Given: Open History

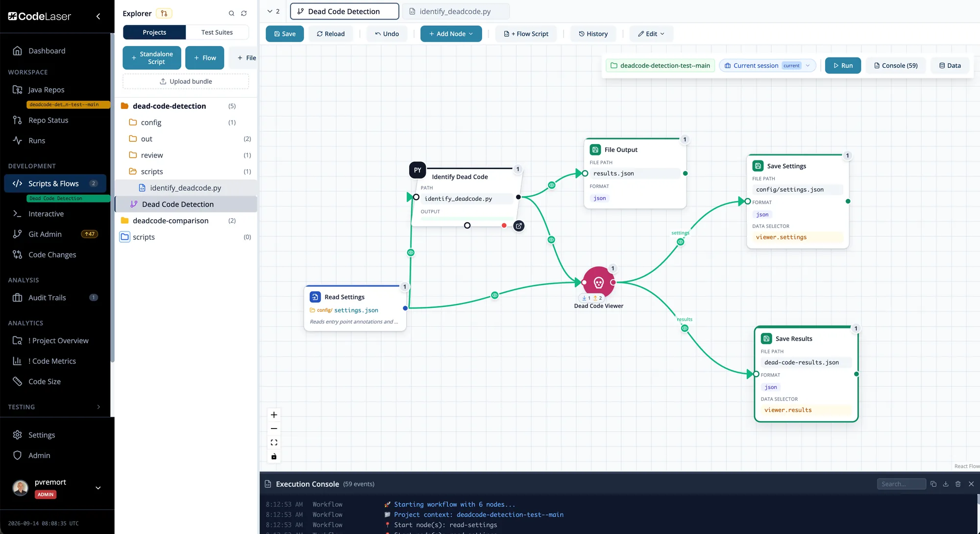Looking at the screenshot, I should pyautogui.click(x=593, y=34).
